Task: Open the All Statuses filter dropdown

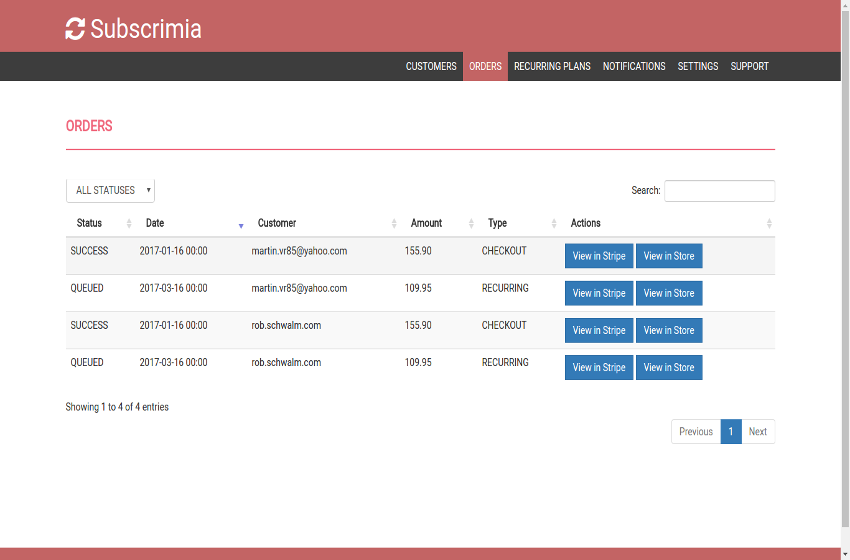Action: point(110,190)
